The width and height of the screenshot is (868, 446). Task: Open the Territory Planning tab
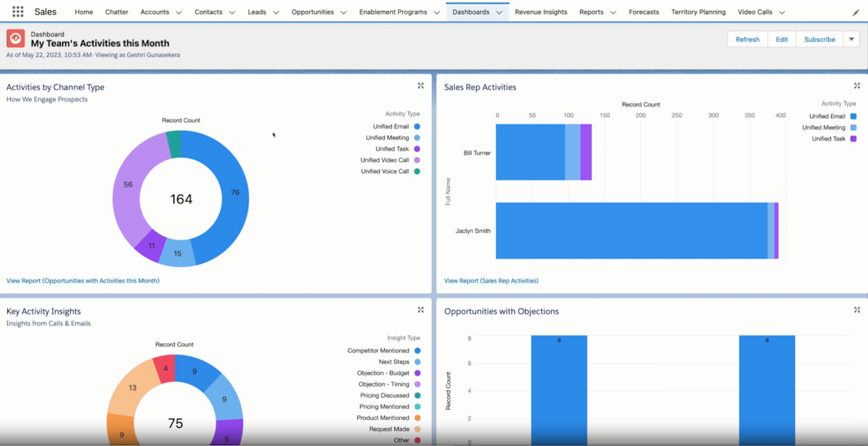(698, 12)
